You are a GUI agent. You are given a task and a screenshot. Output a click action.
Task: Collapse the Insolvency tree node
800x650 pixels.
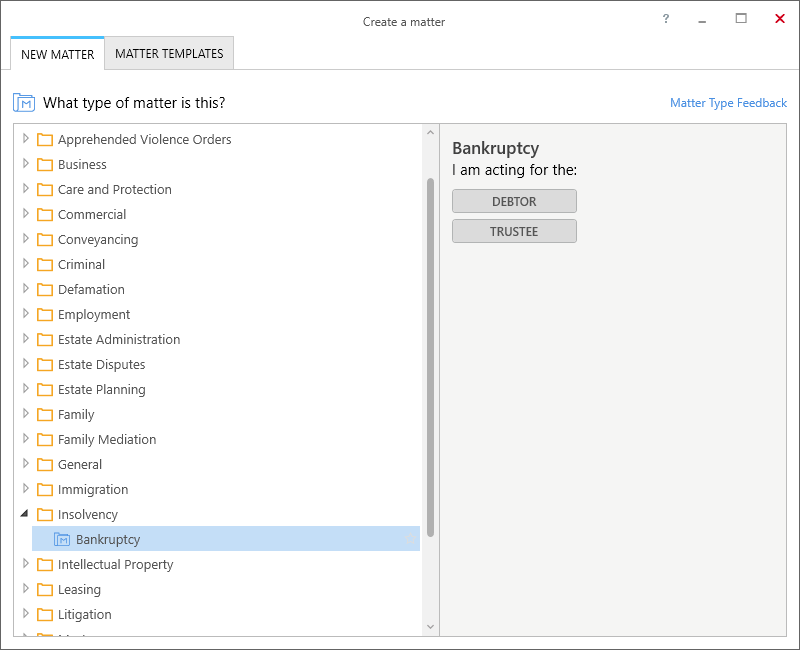click(x=24, y=513)
